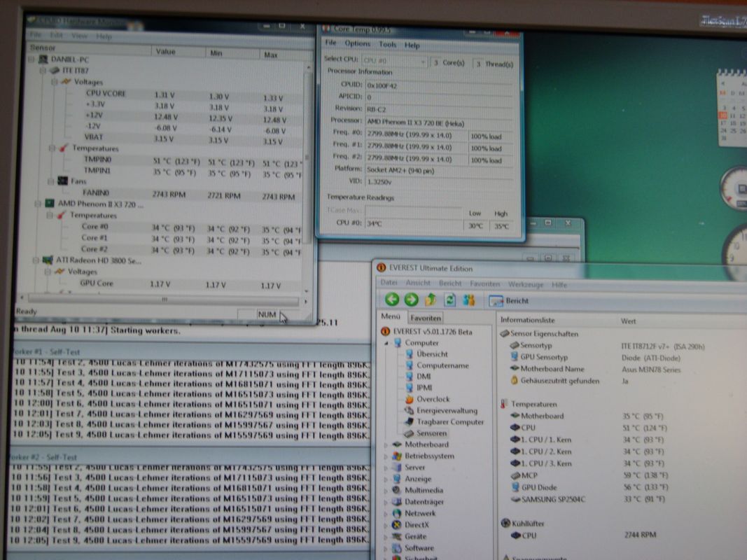Expand the Betriebssystem node in EVEREST
The height and width of the screenshot is (560, 747).
tap(386, 456)
